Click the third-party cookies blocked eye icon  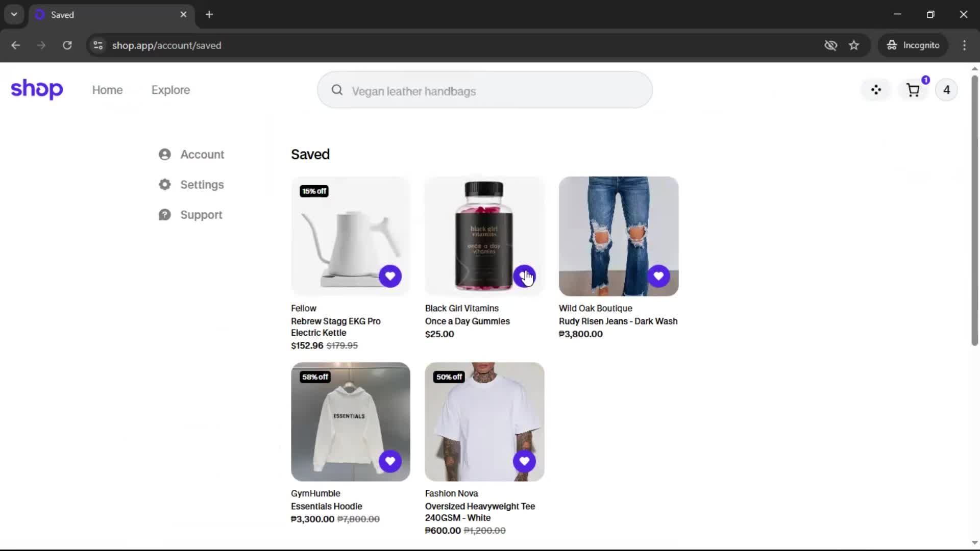(x=830, y=45)
